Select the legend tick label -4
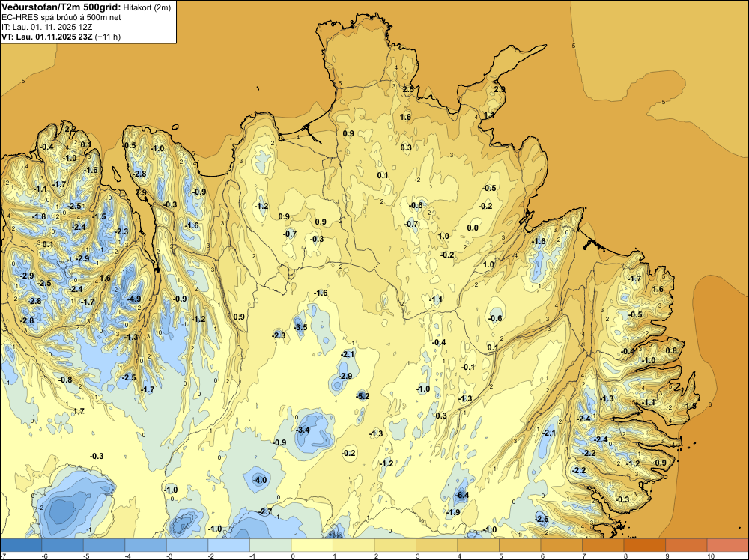 point(127,556)
